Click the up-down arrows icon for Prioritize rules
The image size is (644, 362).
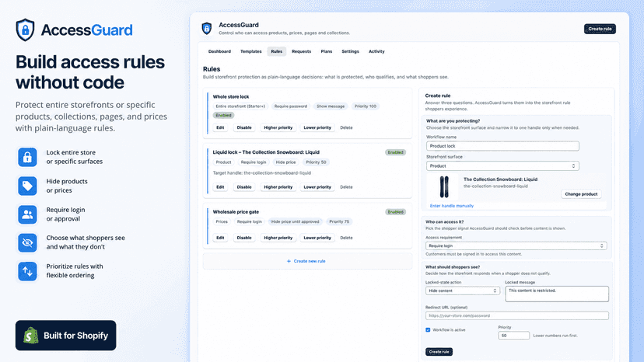(27, 271)
